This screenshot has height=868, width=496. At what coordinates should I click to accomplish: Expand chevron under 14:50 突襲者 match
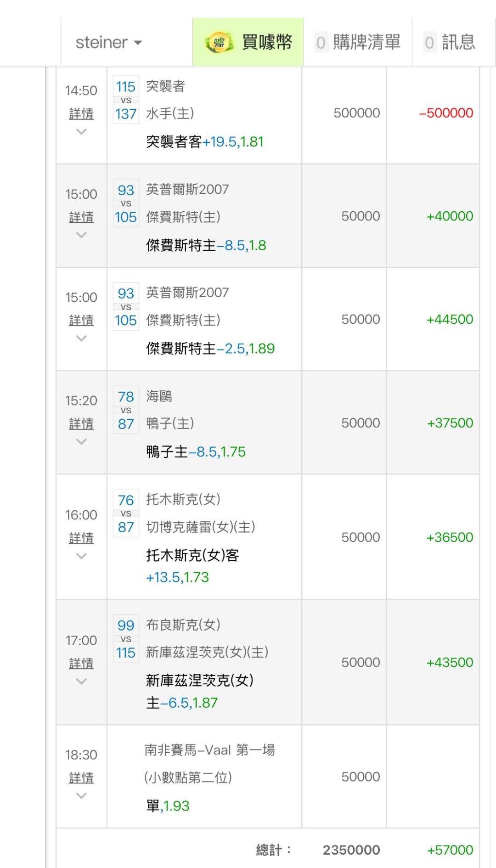coord(81,132)
